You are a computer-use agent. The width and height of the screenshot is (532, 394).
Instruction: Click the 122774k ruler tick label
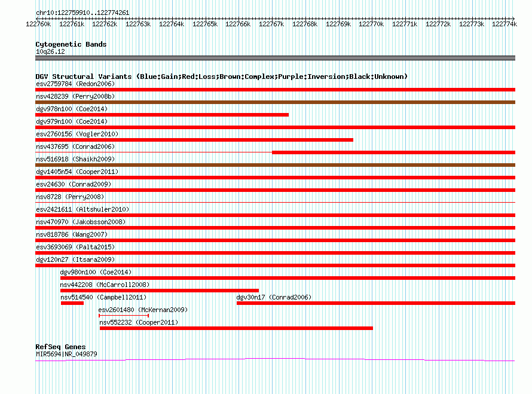[505, 24]
